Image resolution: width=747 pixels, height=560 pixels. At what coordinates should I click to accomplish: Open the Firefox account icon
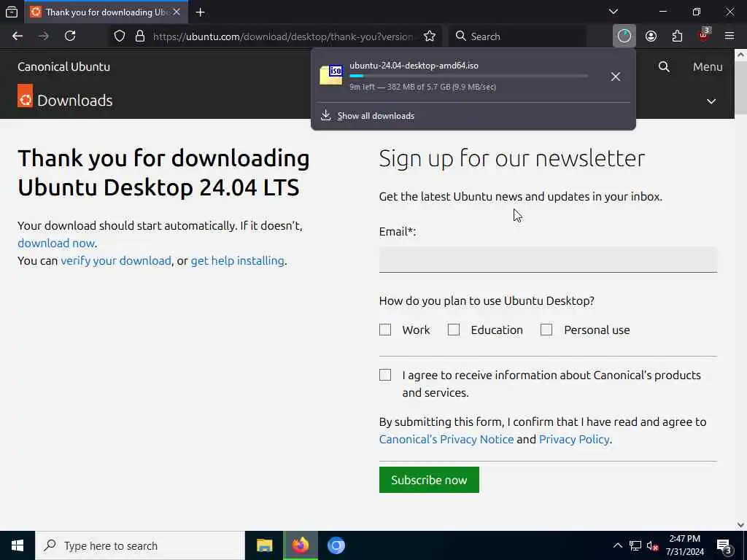pyautogui.click(x=651, y=36)
